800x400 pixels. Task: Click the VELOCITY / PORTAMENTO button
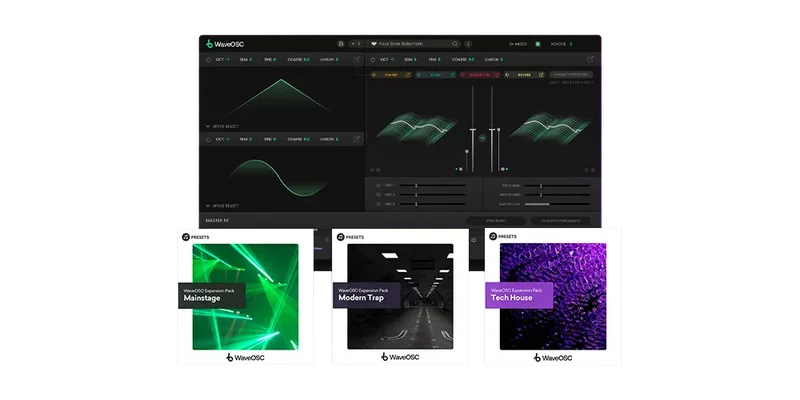[561, 221]
